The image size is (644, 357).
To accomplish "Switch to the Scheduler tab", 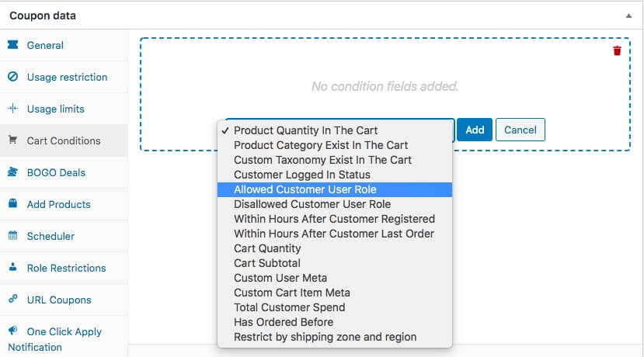I will click(x=64, y=236).
